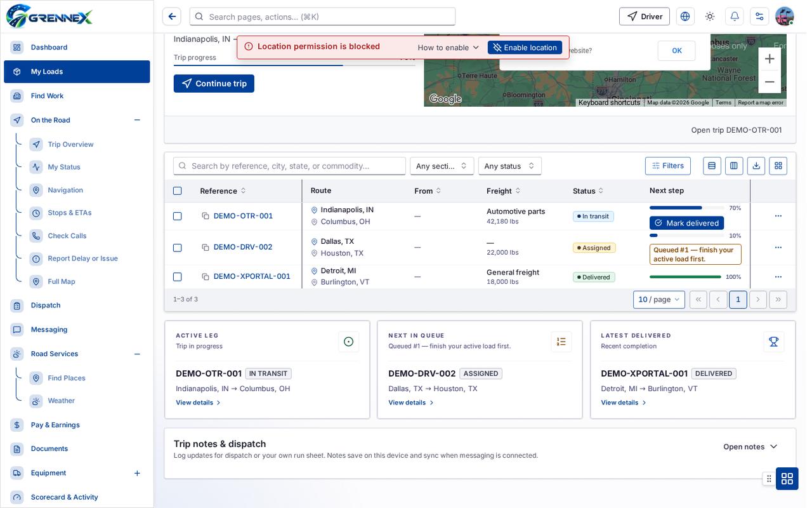
Task: Open the Filters button
Action: click(x=668, y=166)
